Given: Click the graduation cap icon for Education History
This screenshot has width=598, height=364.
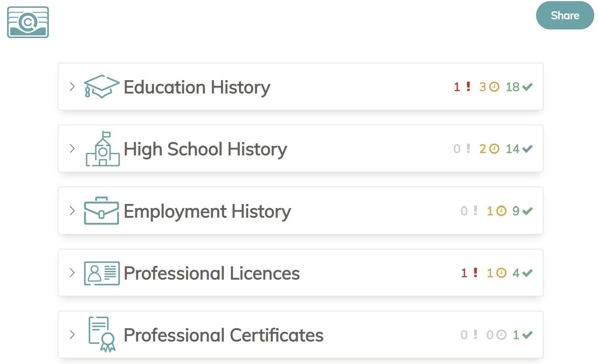Looking at the screenshot, I should point(101,87).
